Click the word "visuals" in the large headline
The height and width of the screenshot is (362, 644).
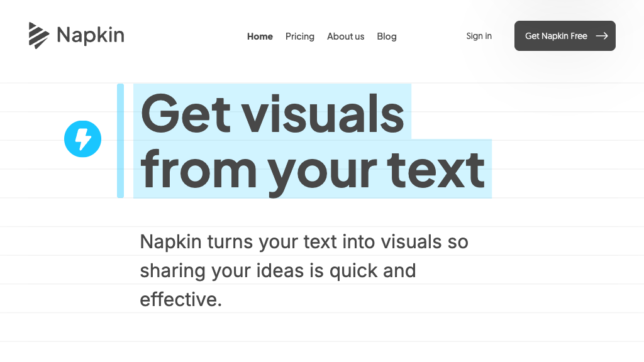pos(323,113)
